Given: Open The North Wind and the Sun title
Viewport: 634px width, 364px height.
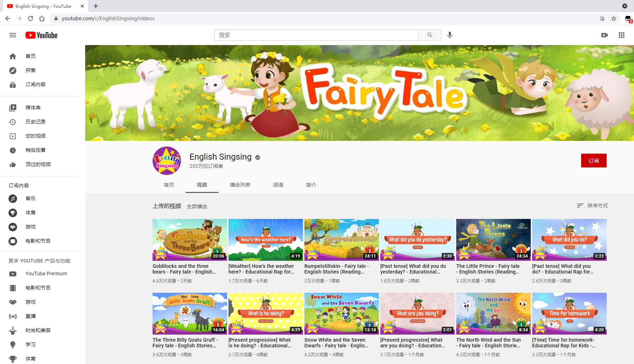Looking at the screenshot, I should [489, 343].
